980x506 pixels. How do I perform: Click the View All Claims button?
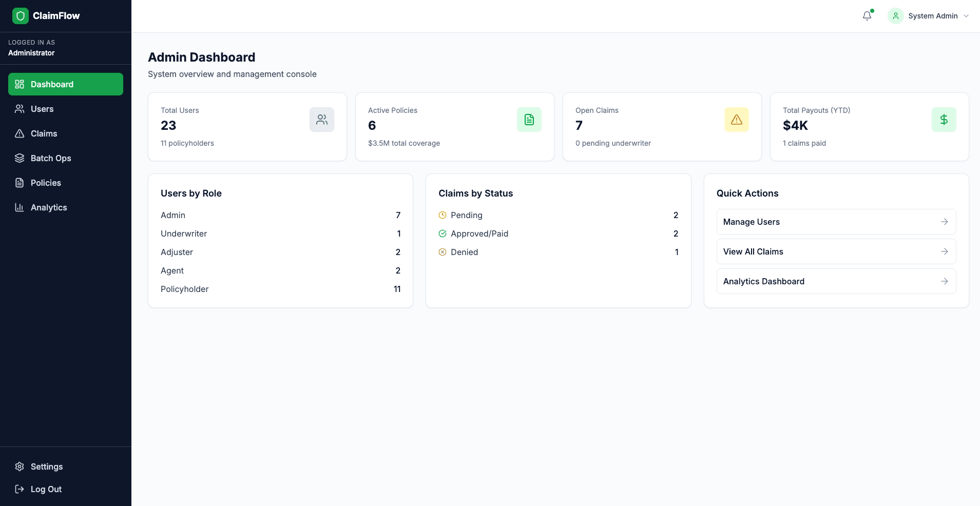[x=836, y=251]
